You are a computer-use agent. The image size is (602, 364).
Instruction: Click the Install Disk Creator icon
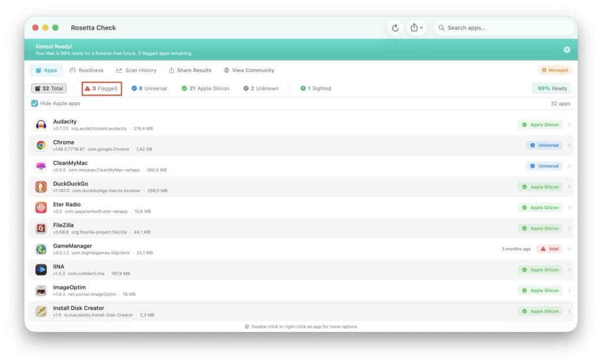41,311
